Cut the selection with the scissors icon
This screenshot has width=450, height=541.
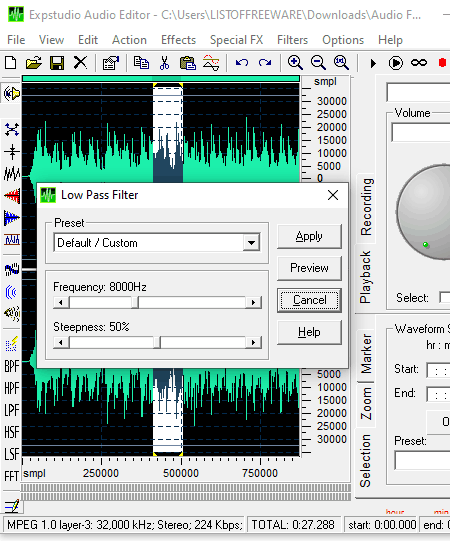point(165,63)
